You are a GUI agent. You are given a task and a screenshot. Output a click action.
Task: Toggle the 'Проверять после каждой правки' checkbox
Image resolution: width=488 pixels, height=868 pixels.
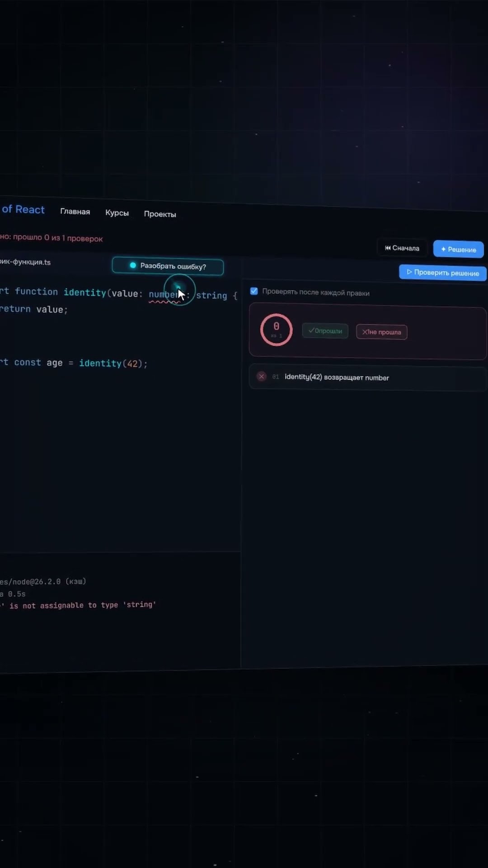tap(254, 291)
